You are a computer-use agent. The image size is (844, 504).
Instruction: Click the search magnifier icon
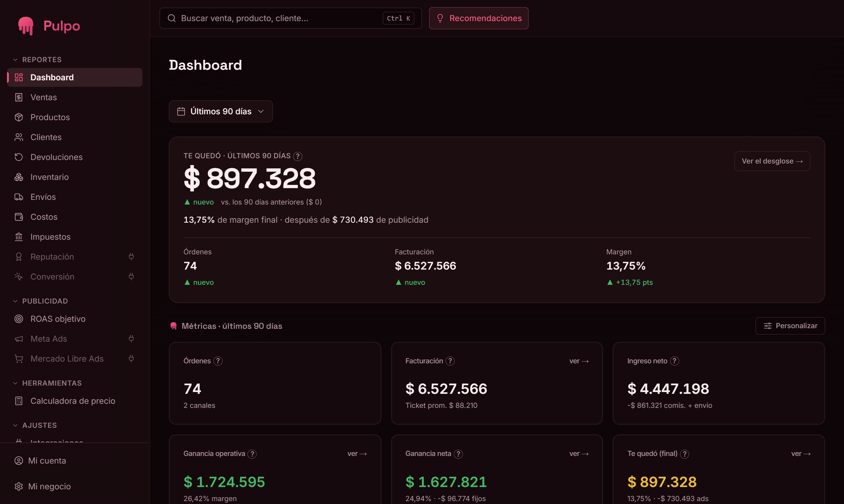[172, 18]
